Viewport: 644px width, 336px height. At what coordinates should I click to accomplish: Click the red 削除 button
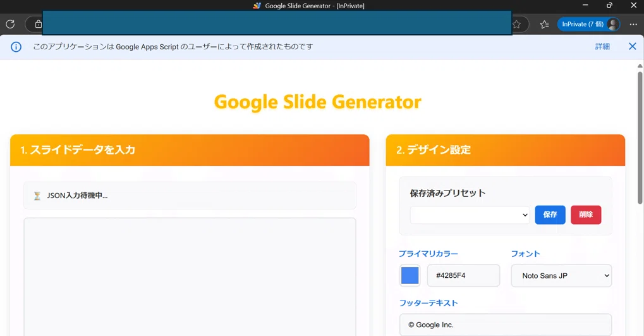[586, 215]
